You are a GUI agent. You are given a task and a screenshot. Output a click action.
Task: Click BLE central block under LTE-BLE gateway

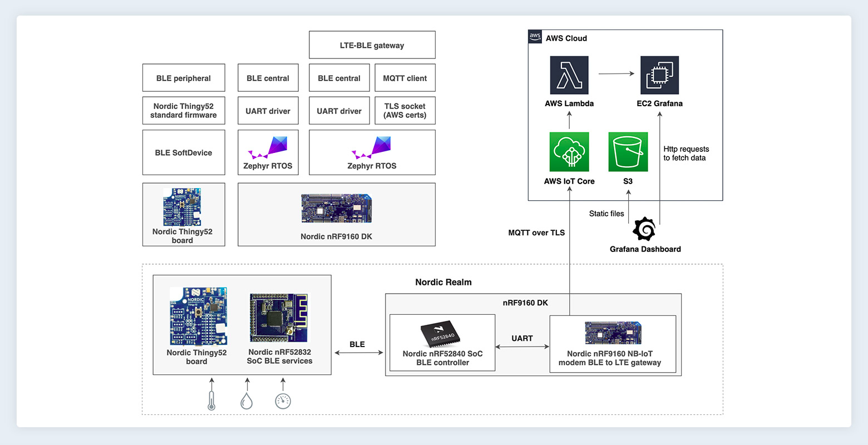pyautogui.click(x=339, y=78)
